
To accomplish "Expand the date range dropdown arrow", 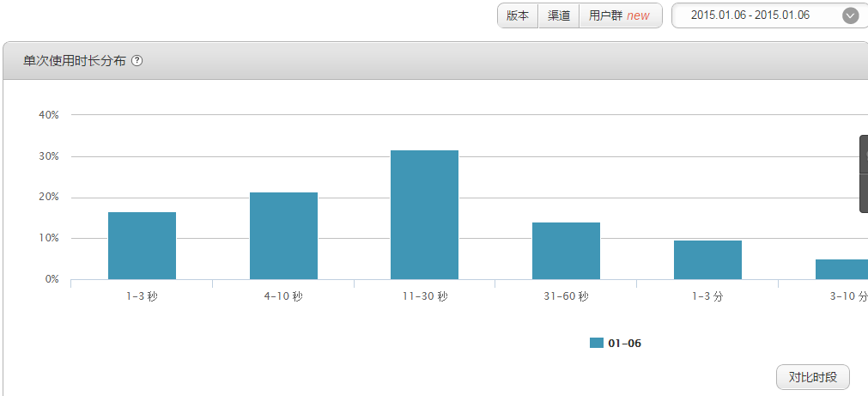I will click(x=850, y=15).
